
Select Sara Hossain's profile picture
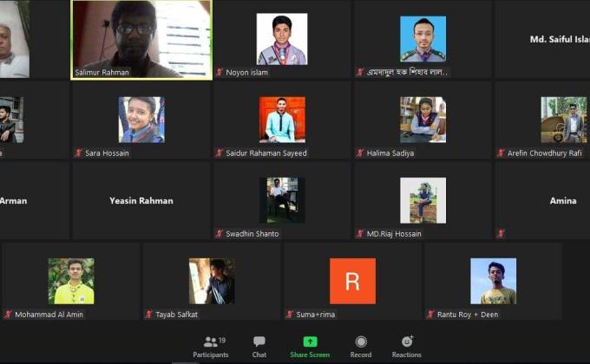click(x=141, y=120)
